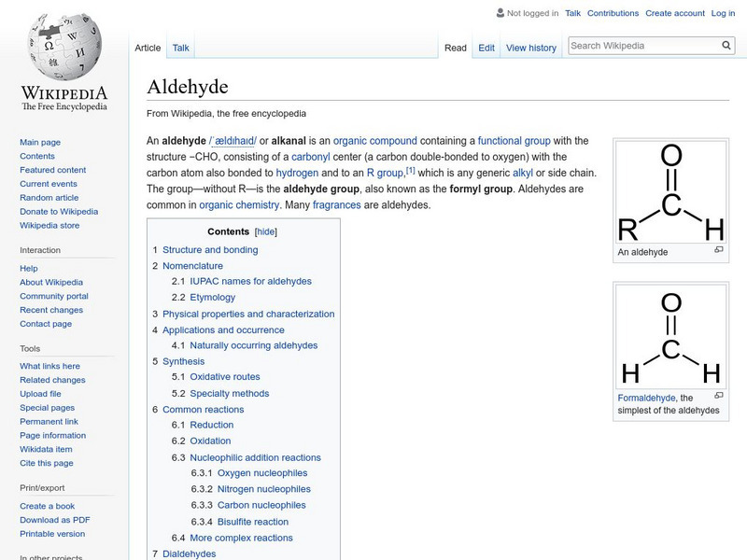Open the user Talk link at top
This screenshot has height=560, width=747.
click(572, 13)
